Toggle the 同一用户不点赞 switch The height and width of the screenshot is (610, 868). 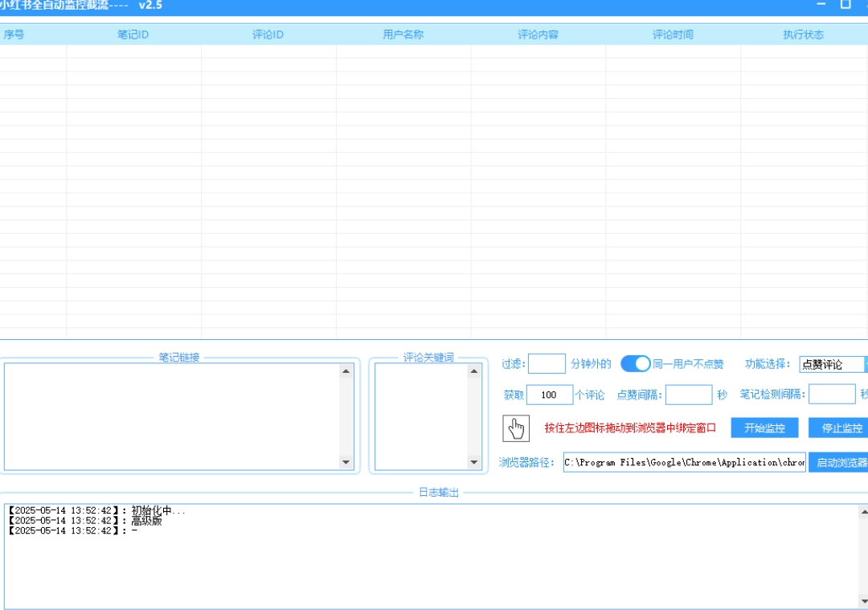(636, 364)
